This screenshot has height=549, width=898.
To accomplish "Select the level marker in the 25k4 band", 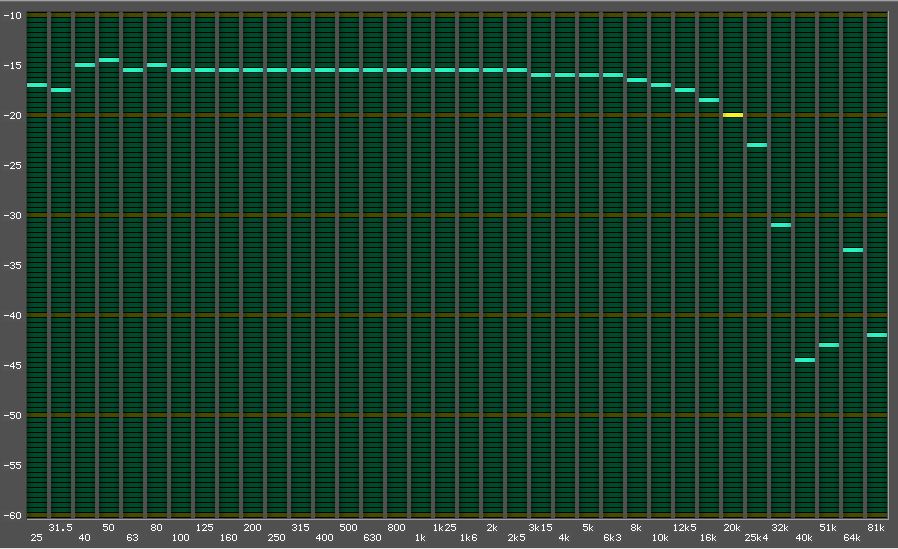I will (757, 145).
